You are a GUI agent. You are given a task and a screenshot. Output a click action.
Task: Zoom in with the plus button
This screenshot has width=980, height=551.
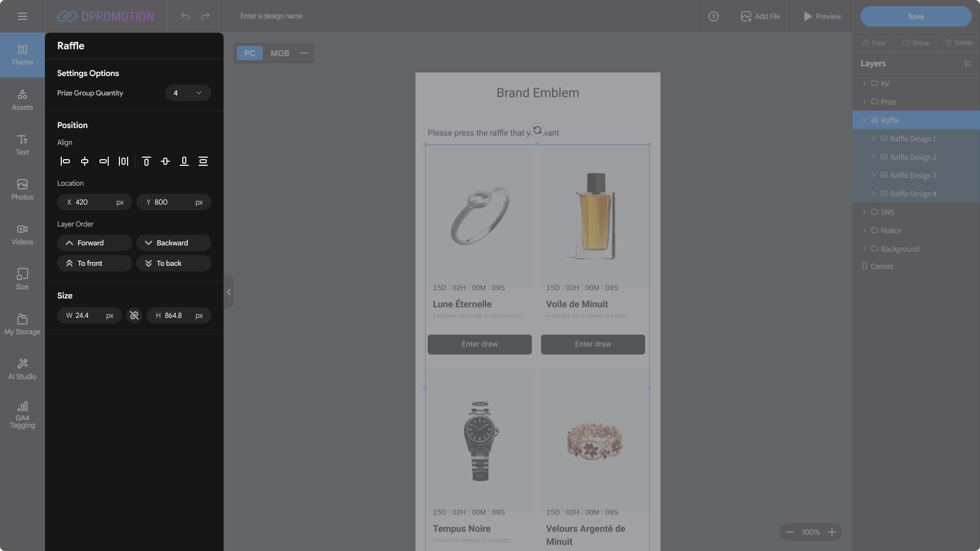(832, 532)
